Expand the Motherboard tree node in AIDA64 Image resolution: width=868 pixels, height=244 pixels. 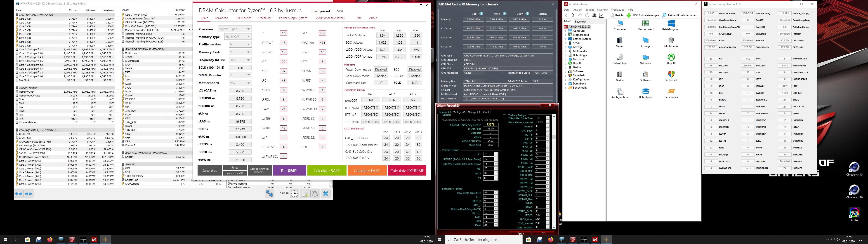tap(566, 35)
